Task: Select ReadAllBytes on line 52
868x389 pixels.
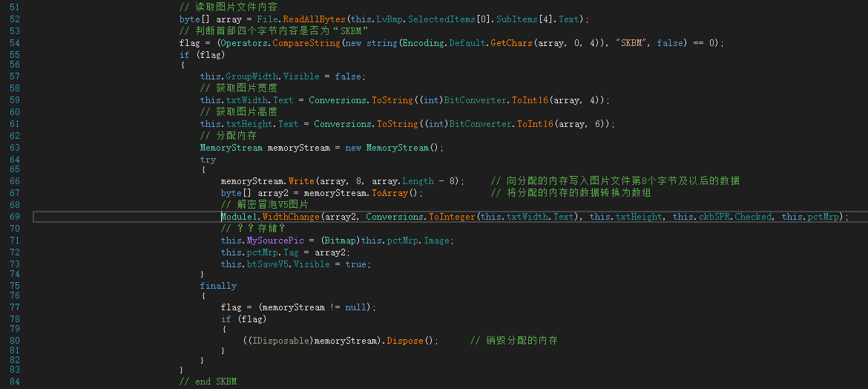Action: pyautogui.click(x=312, y=19)
